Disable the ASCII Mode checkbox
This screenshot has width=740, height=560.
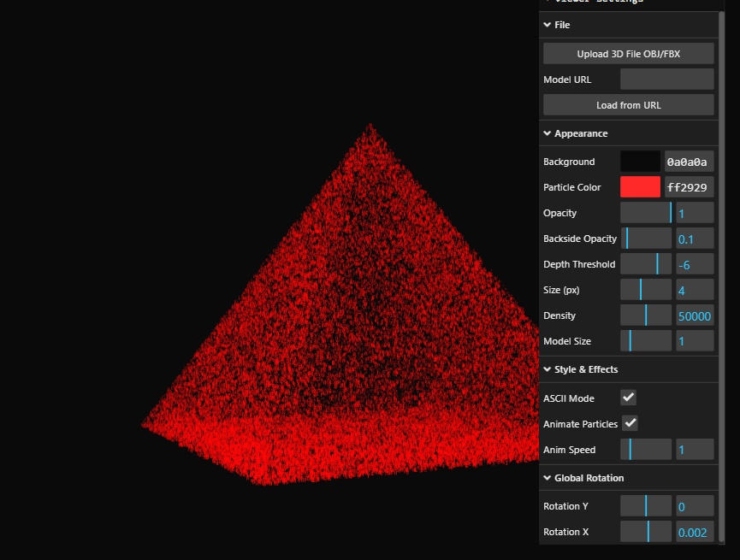coord(628,398)
